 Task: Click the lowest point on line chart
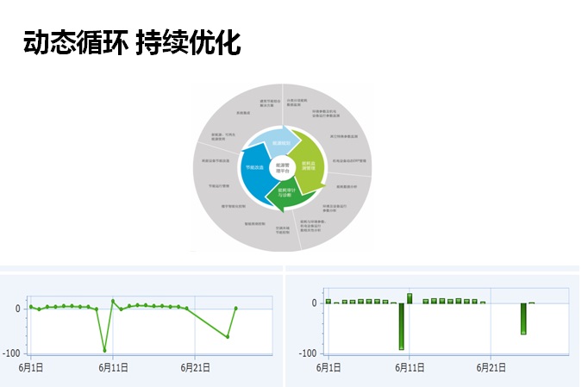[x=105, y=350]
